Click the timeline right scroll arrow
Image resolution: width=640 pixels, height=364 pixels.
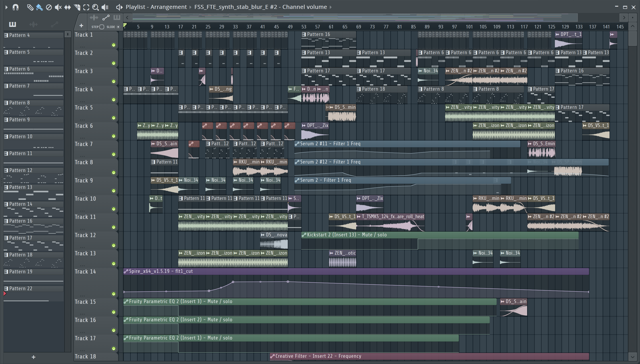(624, 18)
